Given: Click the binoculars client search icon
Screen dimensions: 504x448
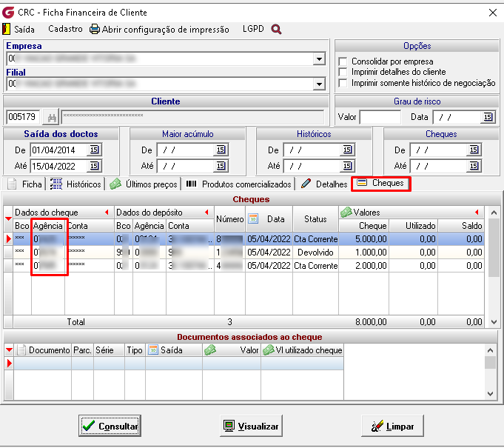Looking at the screenshot, I should tap(51, 118).
